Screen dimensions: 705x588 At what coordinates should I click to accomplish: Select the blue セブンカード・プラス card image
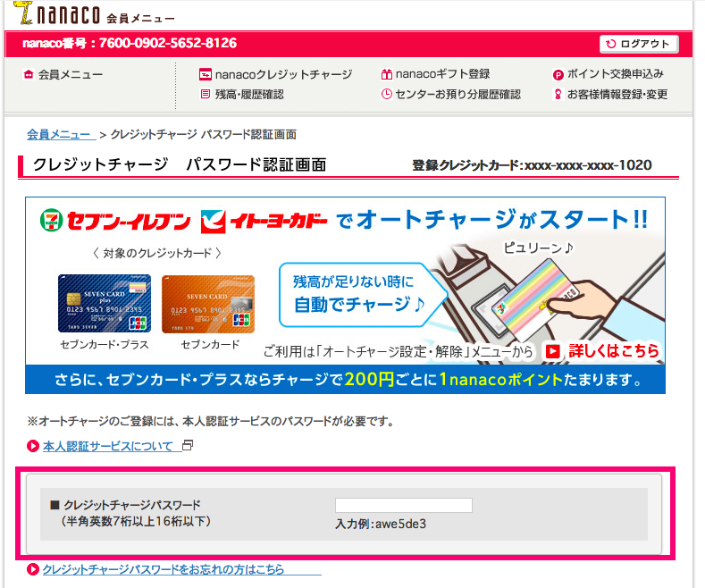point(105,304)
